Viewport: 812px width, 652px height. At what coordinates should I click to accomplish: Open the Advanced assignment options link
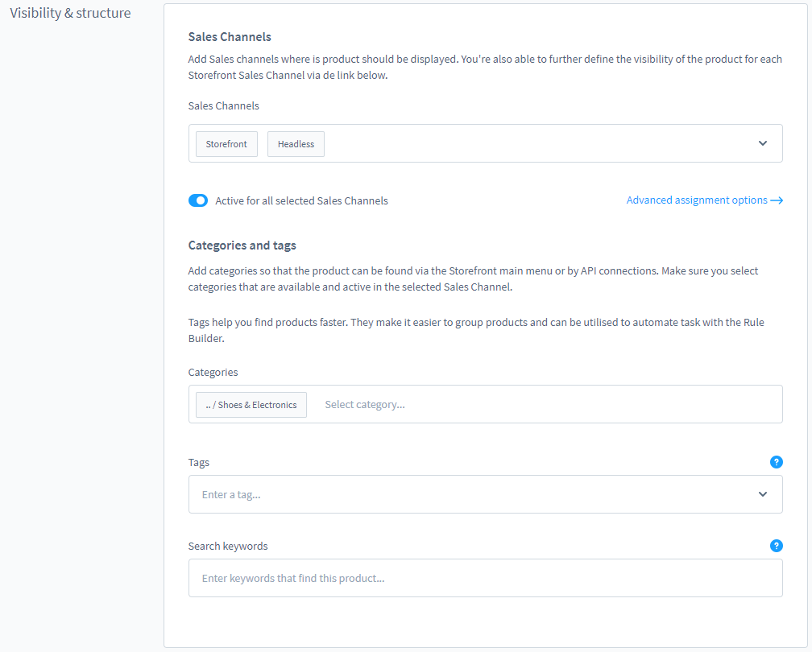pyautogui.click(x=697, y=200)
